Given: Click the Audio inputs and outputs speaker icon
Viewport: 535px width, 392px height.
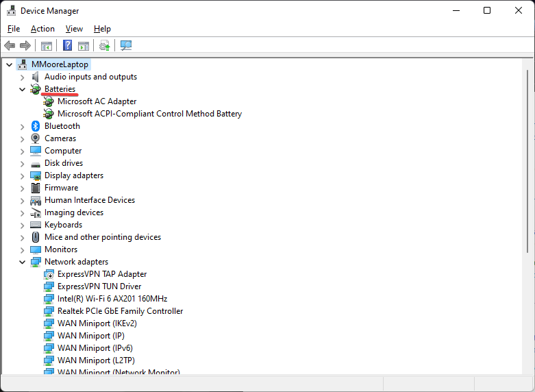Looking at the screenshot, I should tap(35, 77).
